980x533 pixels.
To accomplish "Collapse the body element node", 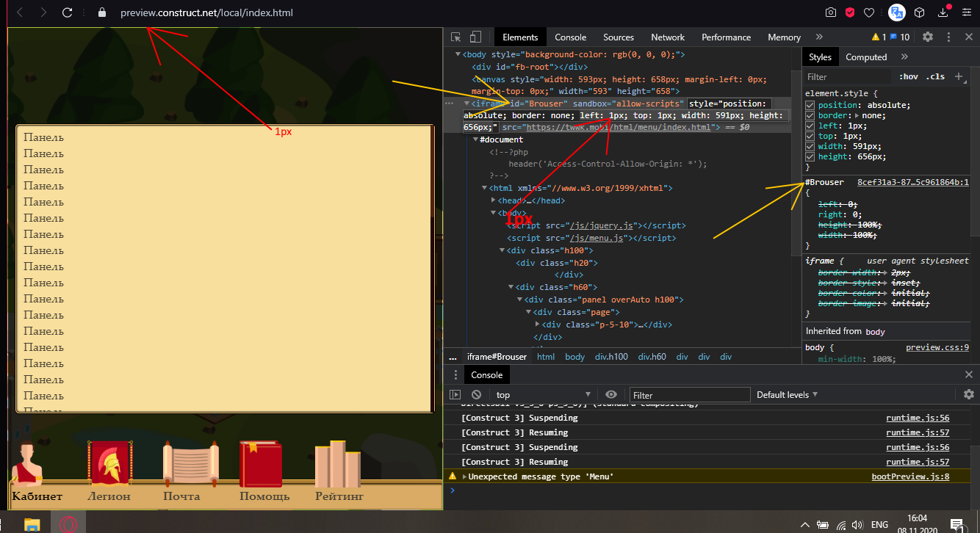I will [458, 54].
